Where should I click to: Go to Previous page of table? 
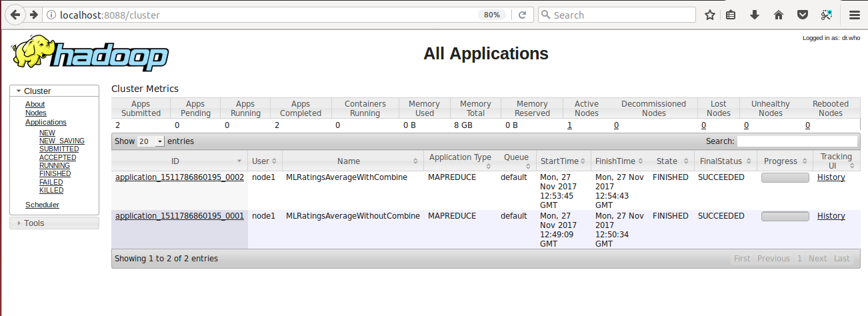tap(773, 259)
